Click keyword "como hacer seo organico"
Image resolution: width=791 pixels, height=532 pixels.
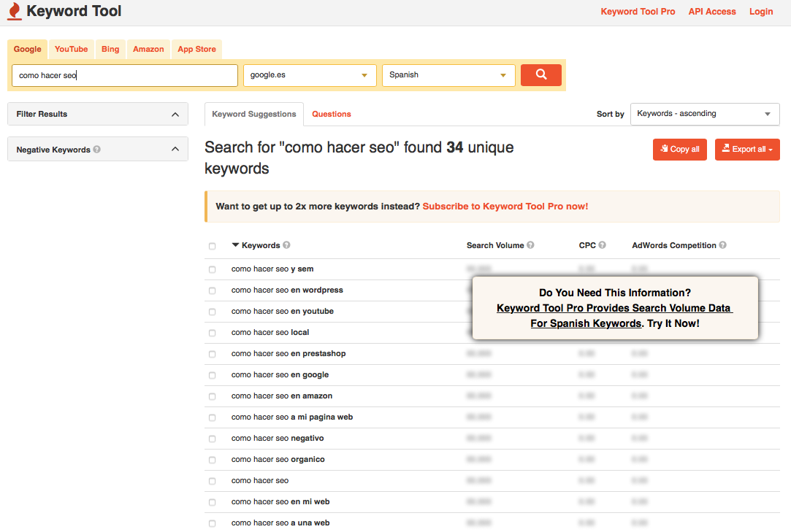pyautogui.click(x=278, y=459)
